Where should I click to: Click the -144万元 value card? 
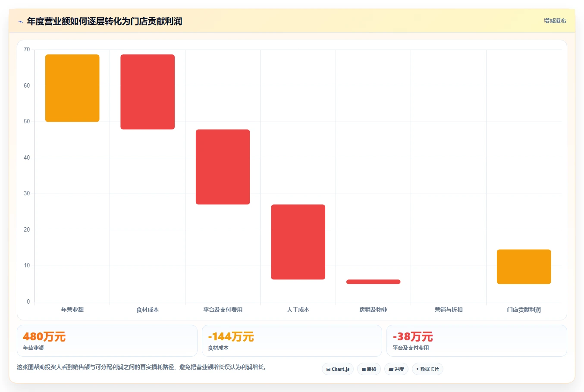pos(292,341)
